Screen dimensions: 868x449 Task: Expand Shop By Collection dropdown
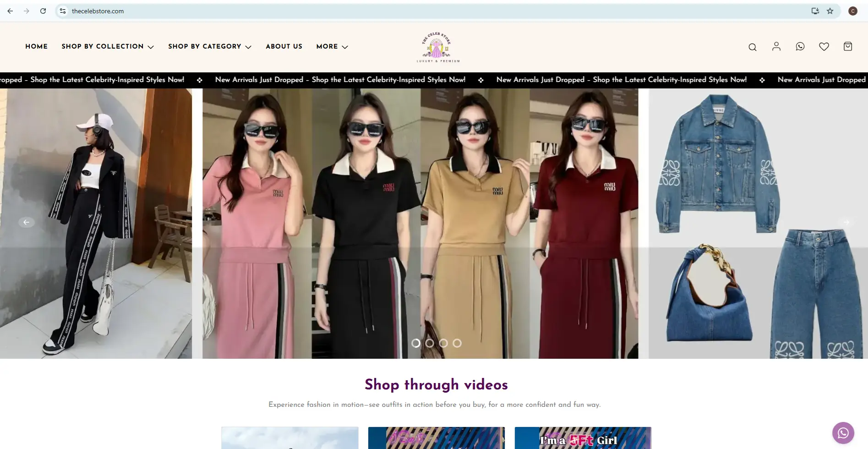click(108, 46)
